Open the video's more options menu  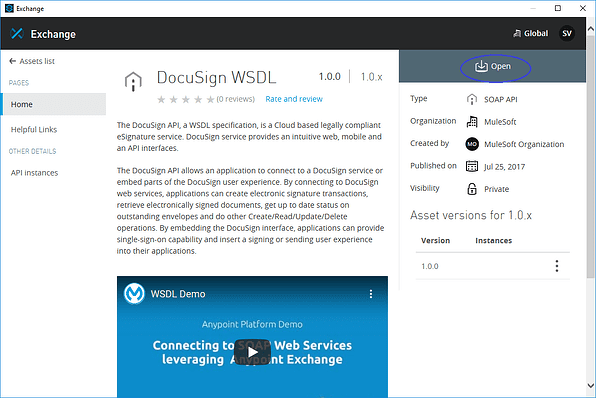(x=371, y=294)
